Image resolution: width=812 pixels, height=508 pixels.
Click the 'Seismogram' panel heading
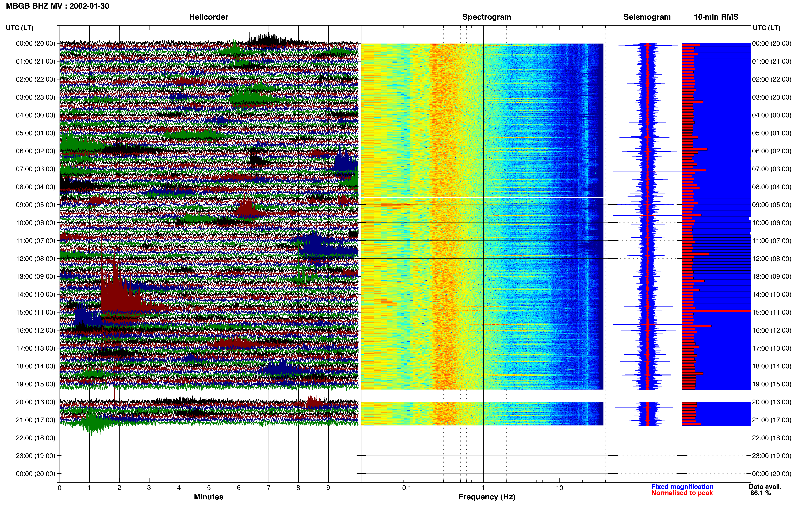coord(647,17)
